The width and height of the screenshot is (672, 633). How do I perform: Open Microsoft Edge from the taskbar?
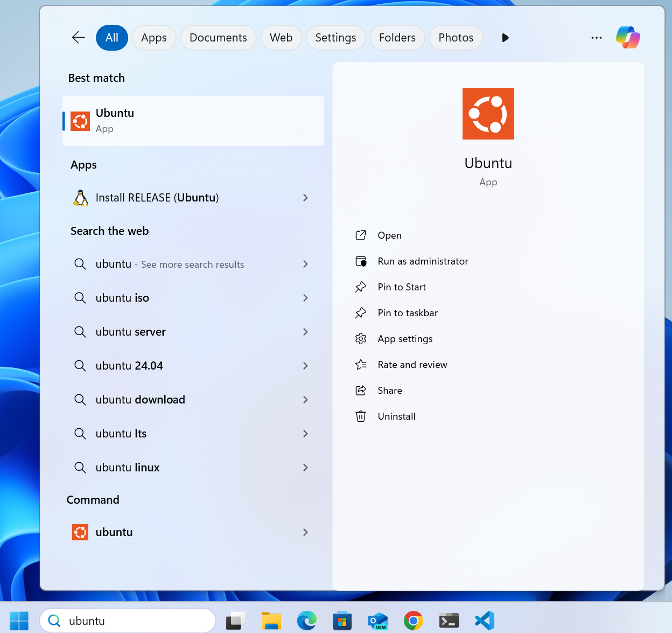pyautogui.click(x=307, y=620)
